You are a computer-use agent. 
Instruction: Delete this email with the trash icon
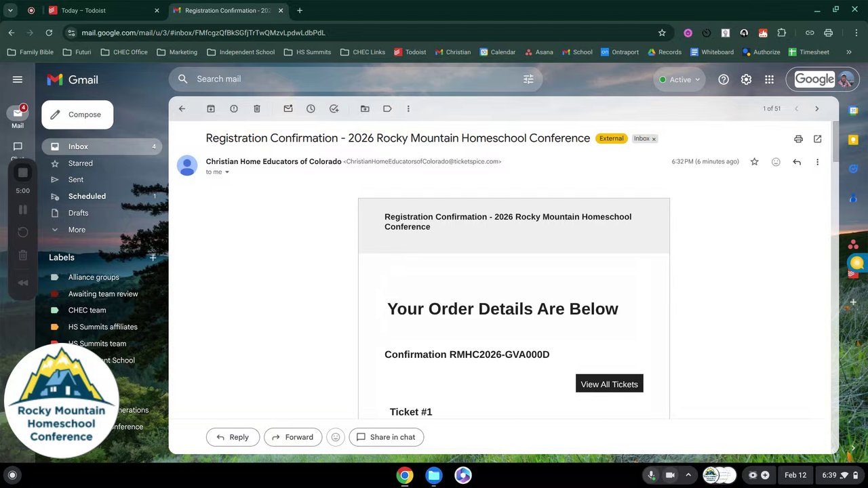pyautogui.click(x=257, y=108)
